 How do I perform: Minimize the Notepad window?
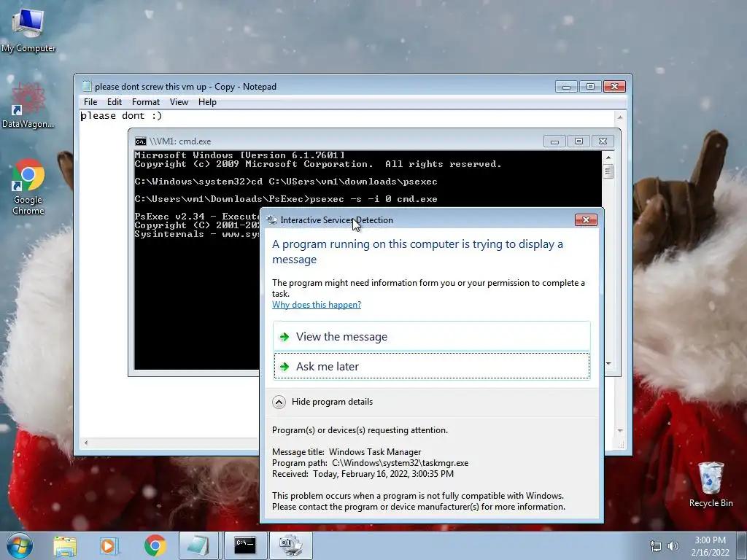click(x=566, y=87)
